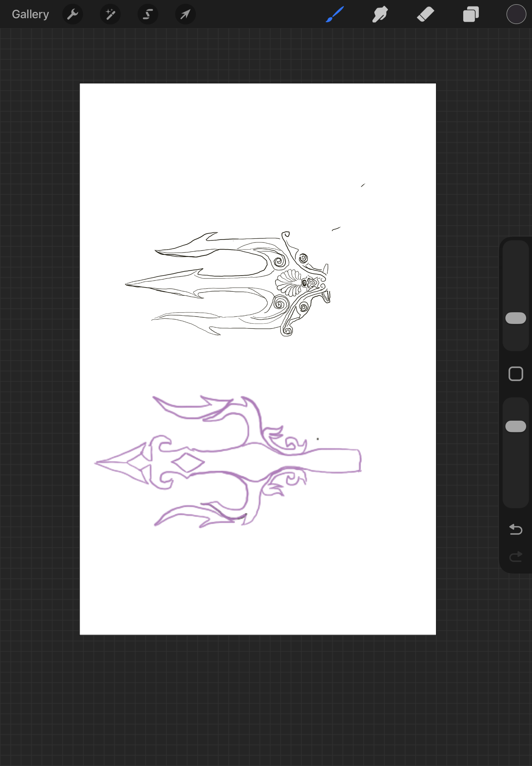Image resolution: width=532 pixels, height=766 pixels.
Task: Activate the Selection tool
Action: [148, 14]
